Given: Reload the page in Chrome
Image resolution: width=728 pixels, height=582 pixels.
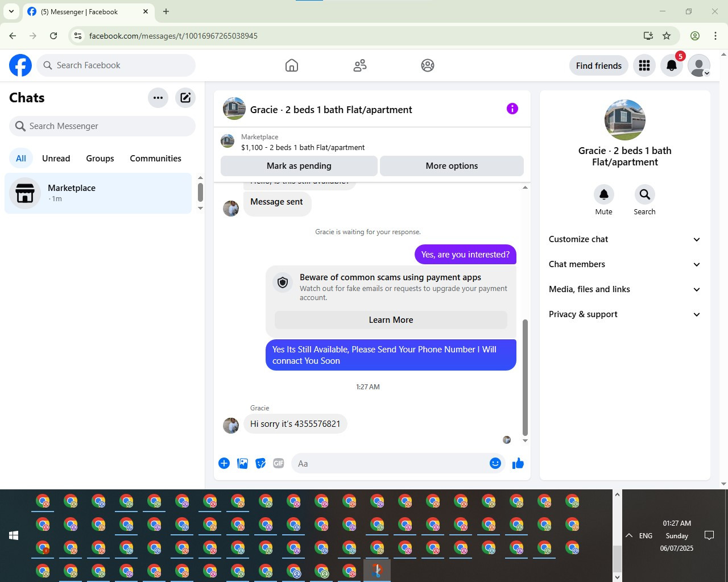Looking at the screenshot, I should coord(53,36).
